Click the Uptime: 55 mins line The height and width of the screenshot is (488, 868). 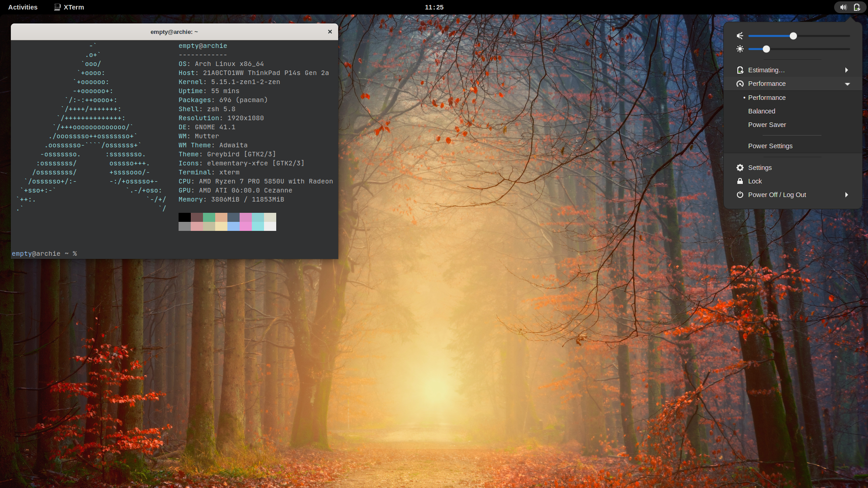tap(209, 91)
